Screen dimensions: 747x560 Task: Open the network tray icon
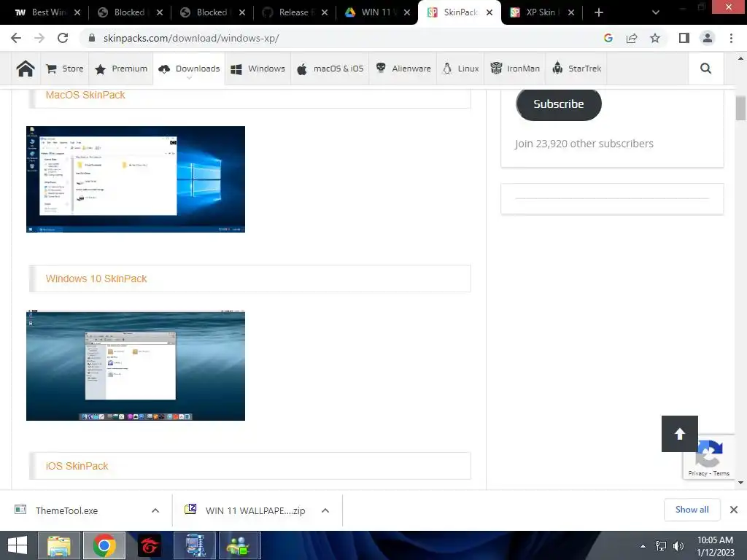click(x=661, y=546)
